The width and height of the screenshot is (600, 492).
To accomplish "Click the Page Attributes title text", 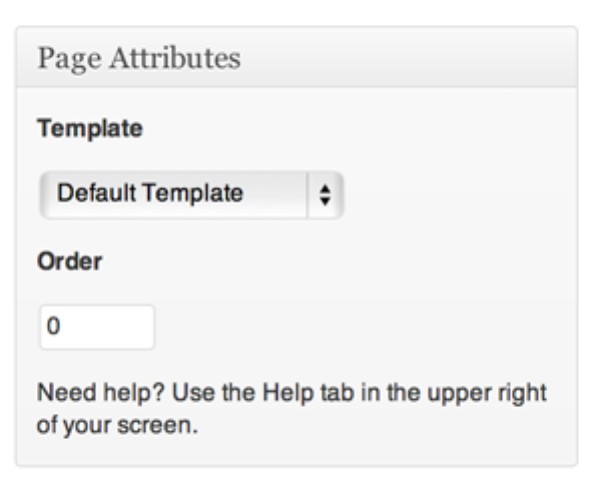I will pyautogui.click(x=139, y=58).
